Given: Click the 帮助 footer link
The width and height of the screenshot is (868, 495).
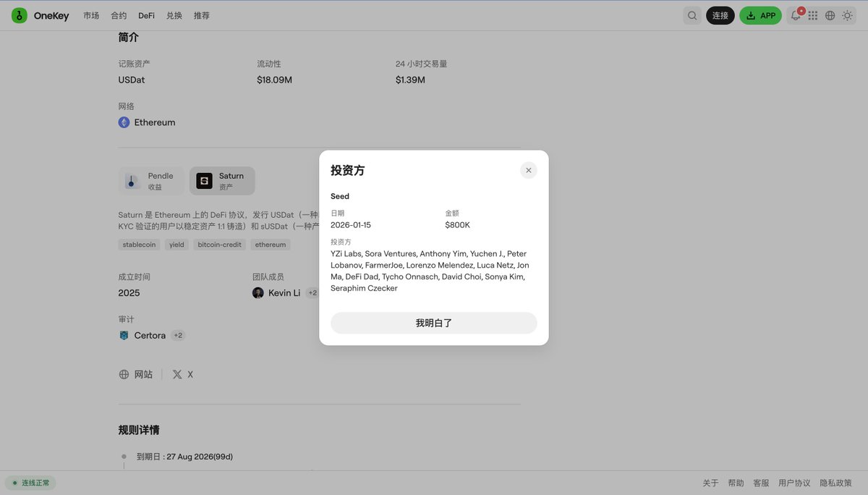Looking at the screenshot, I should pos(736,483).
